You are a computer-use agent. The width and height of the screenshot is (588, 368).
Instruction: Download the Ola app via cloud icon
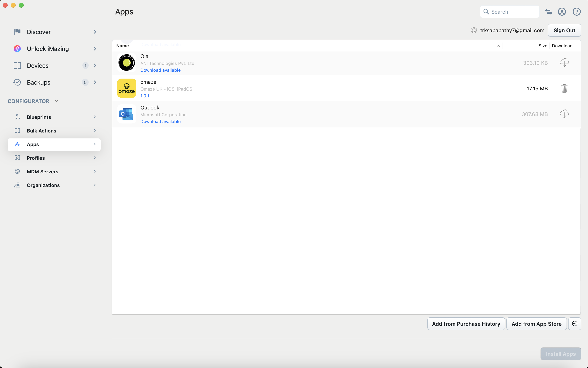(x=564, y=63)
